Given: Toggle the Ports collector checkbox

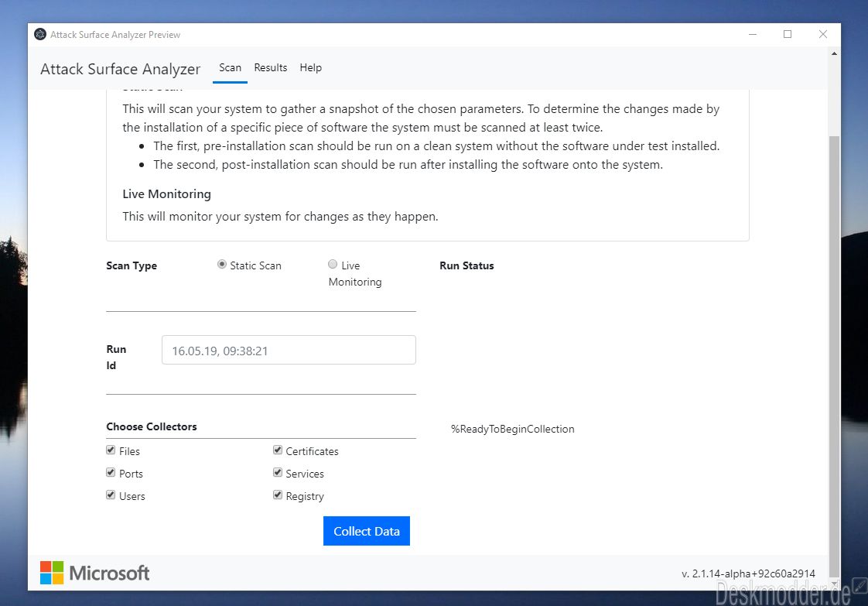Looking at the screenshot, I should (111, 473).
